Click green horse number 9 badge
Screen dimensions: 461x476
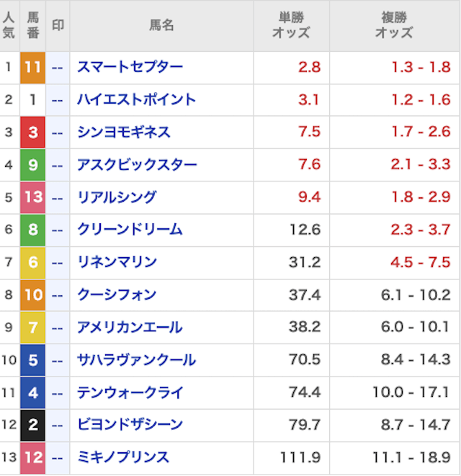[x=32, y=165]
